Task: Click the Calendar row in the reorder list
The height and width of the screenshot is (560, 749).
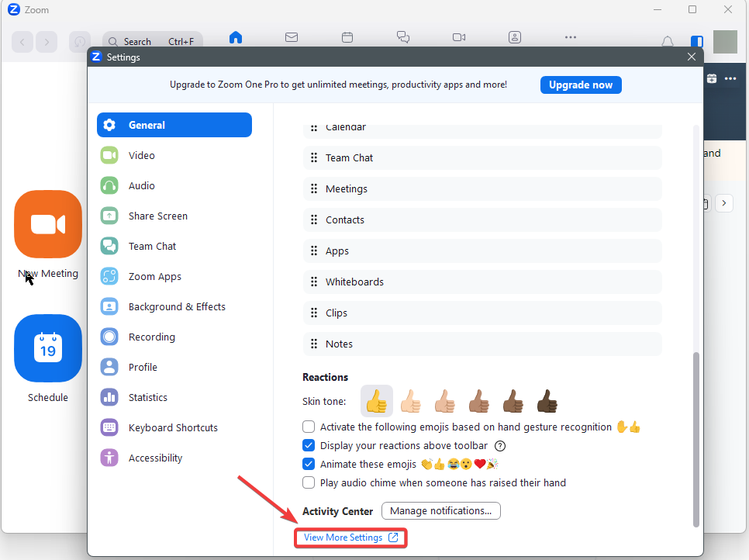Action: pos(482,130)
